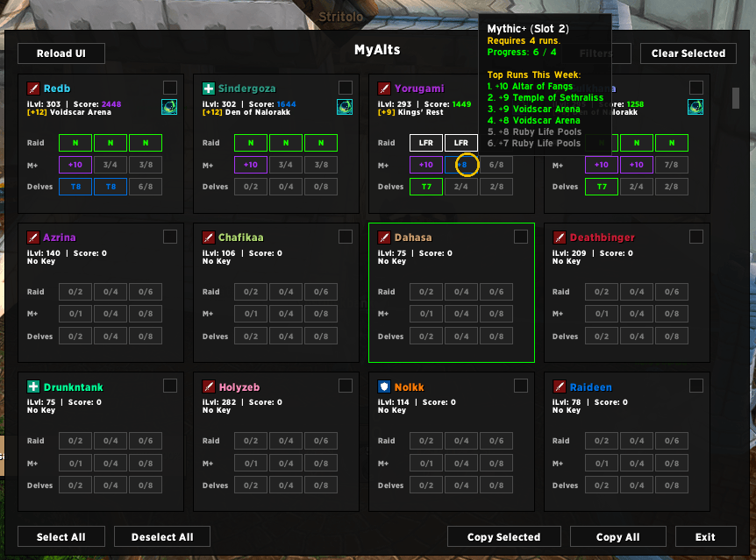Viewport: 756px width, 560px height.
Task: Click Drunkntank's green healer cross icon
Action: (32, 386)
